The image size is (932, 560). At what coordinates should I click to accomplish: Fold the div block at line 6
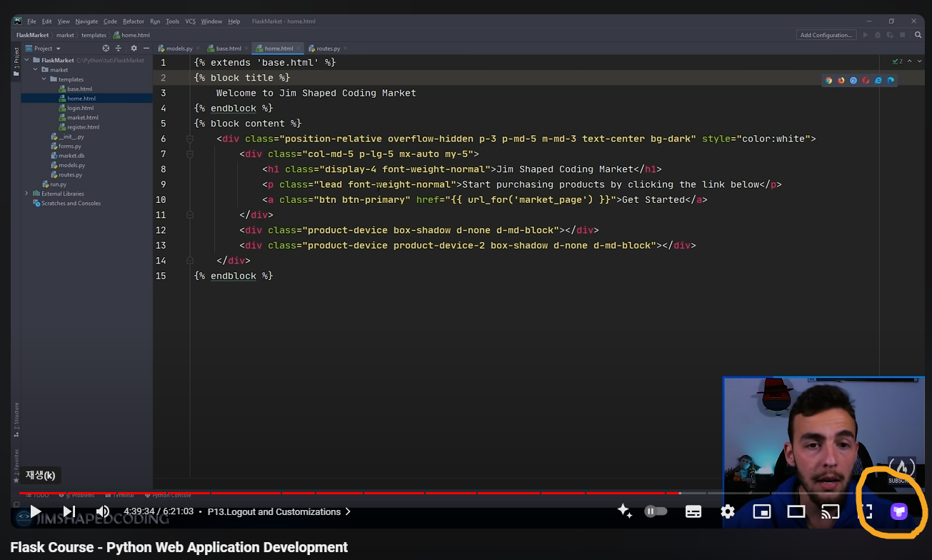pos(190,139)
